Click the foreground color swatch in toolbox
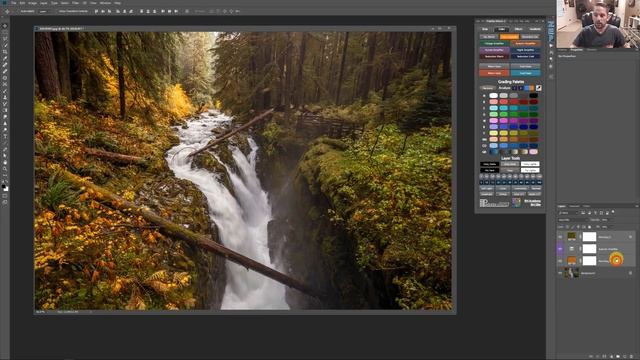Screen dimensions: 640x360 tap(3, 186)
